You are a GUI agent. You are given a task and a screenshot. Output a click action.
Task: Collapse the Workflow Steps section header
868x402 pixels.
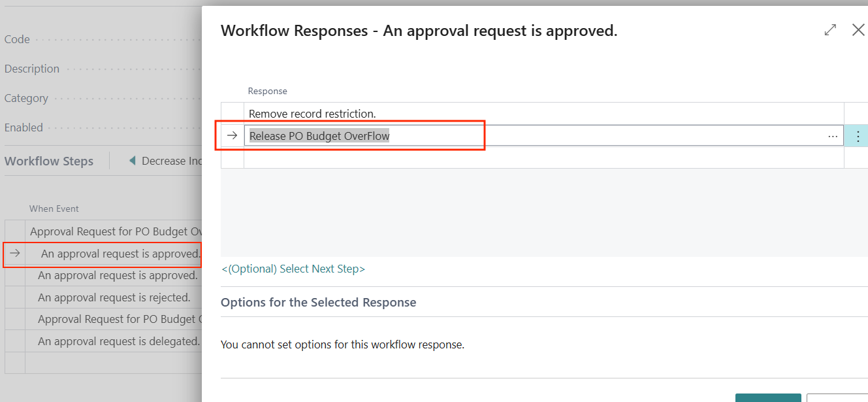tap(49, 161)
